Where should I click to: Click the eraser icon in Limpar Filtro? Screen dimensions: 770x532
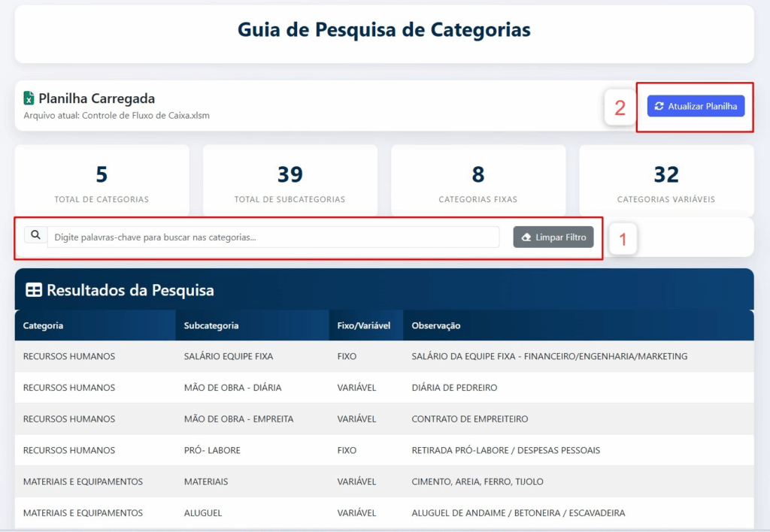pyautogui.click(x=526, y=237)
